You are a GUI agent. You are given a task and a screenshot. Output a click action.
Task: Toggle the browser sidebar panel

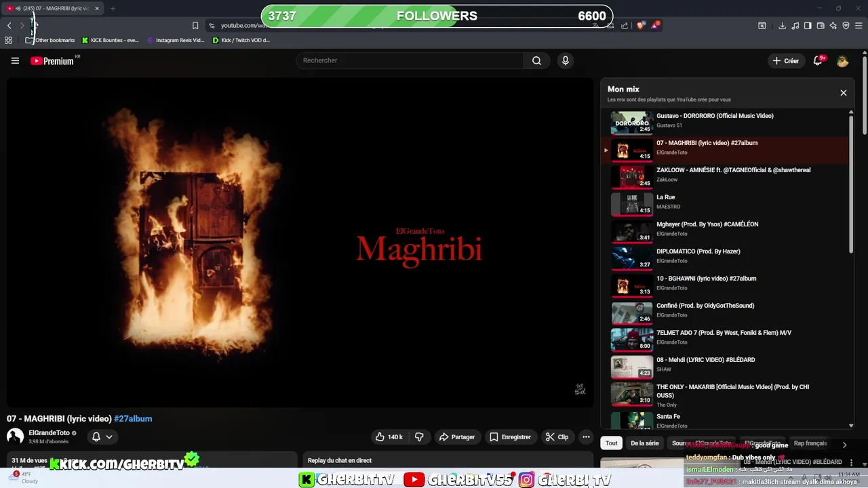[x=808, y=26]
